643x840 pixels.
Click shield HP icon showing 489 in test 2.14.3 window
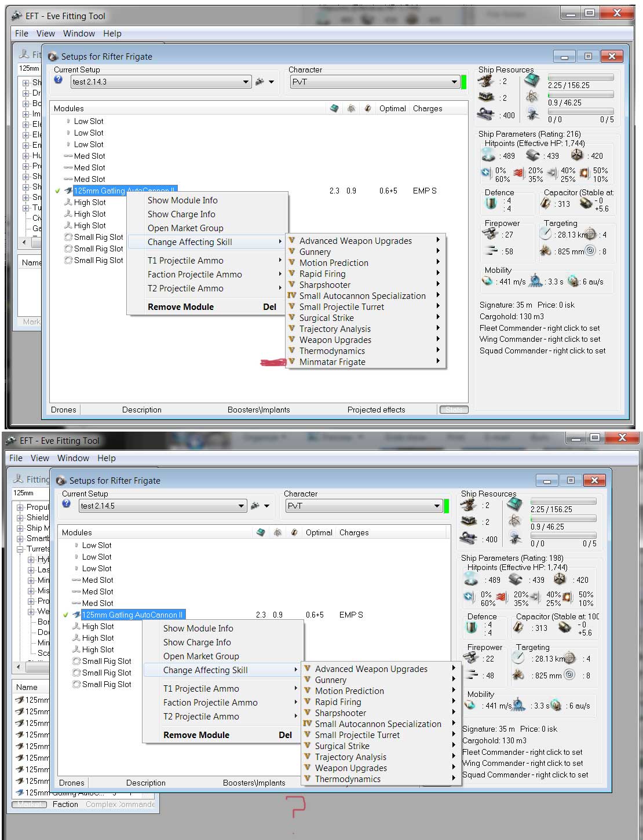point(489,155)
